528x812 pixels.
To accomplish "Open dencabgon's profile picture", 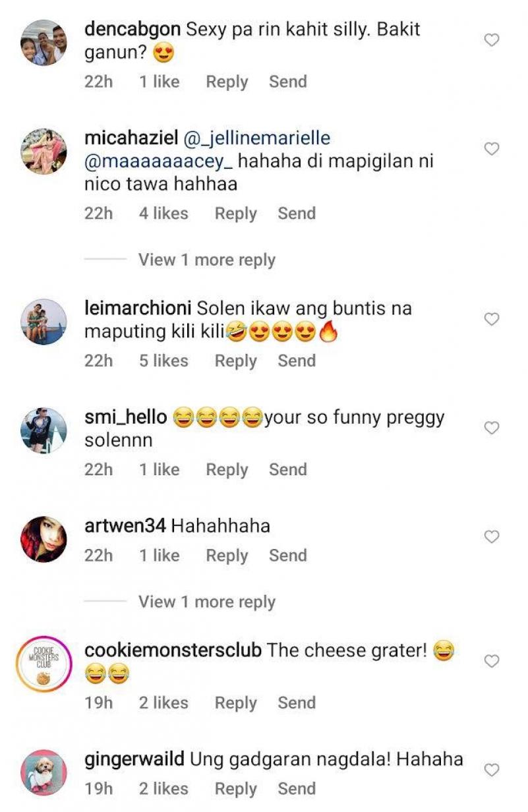I will [44, 43].
